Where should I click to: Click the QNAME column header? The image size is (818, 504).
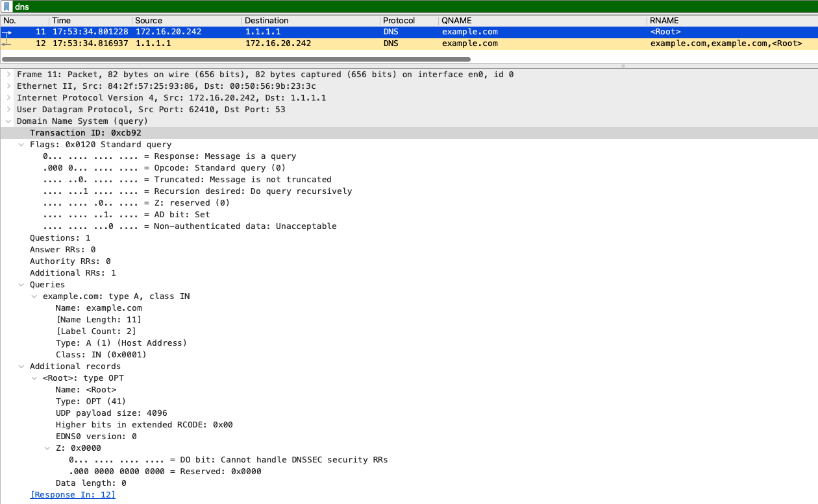point(543,21)
